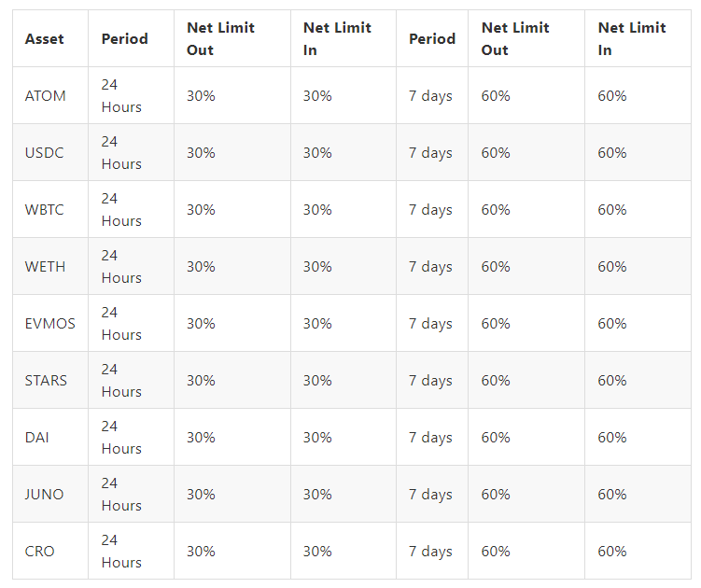Click the 7 days cell in EVMOS row
Image resolution: width=701 pixels, height=588 pixels.
pyautogui.click(x=430, y=324)
